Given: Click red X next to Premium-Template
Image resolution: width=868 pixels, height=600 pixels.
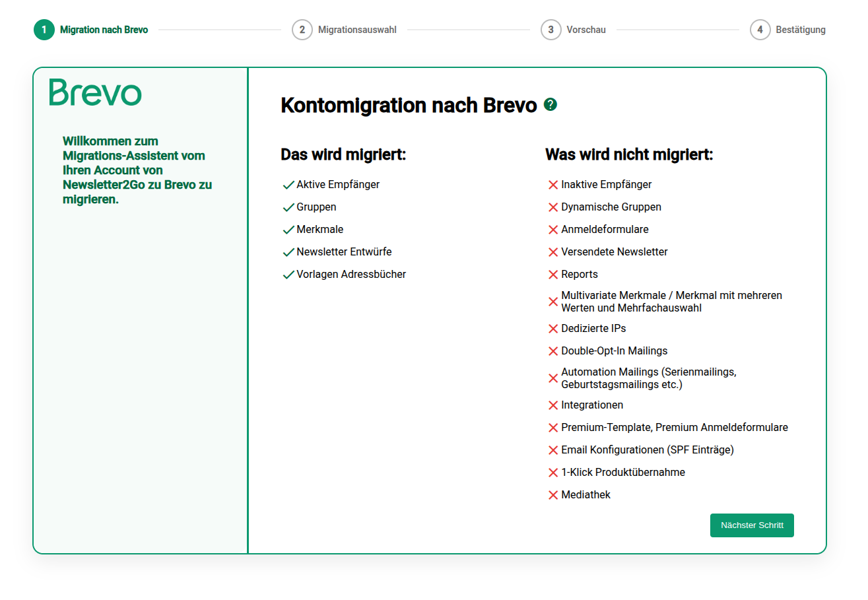Looking at the screenshot, I should pyautogui.click(x=553, y=428).
